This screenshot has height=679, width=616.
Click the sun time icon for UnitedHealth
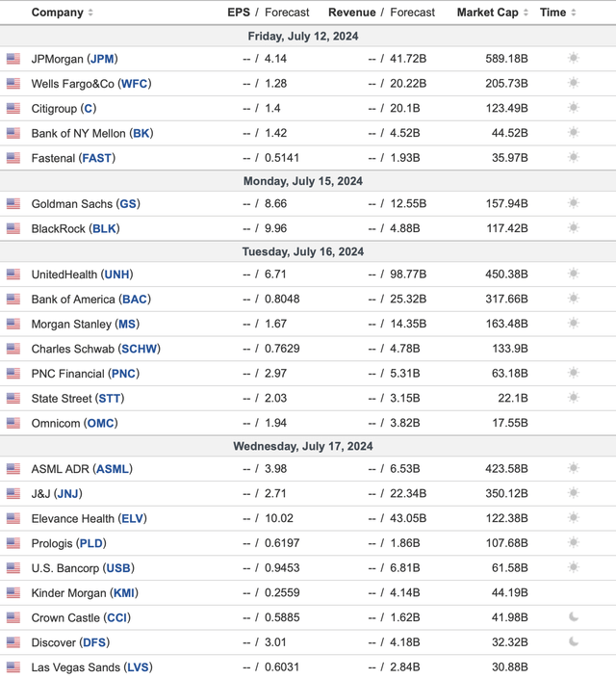[x=573, y=274]
